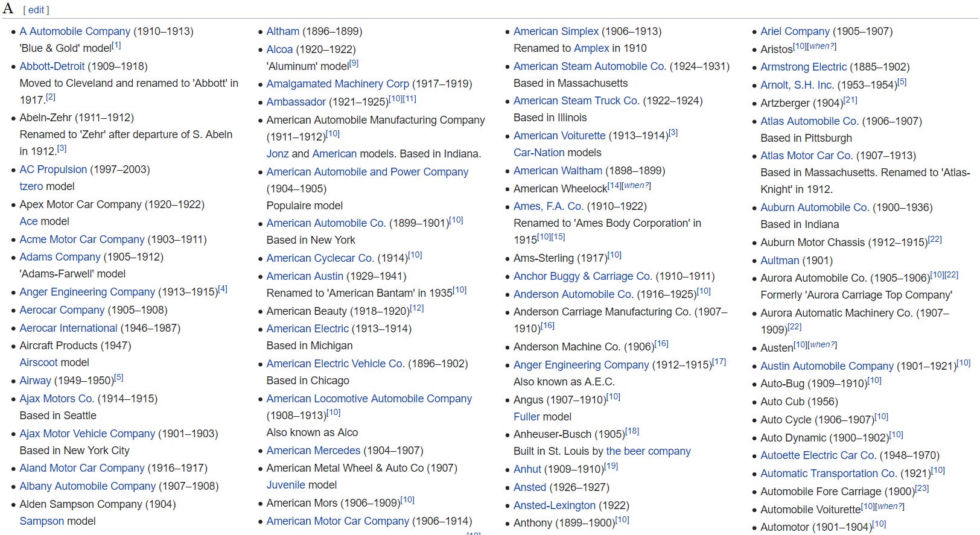This screenshot has width=980, height=535.
Task: Open the American Waltham link
Action: (x=558, y=171)
